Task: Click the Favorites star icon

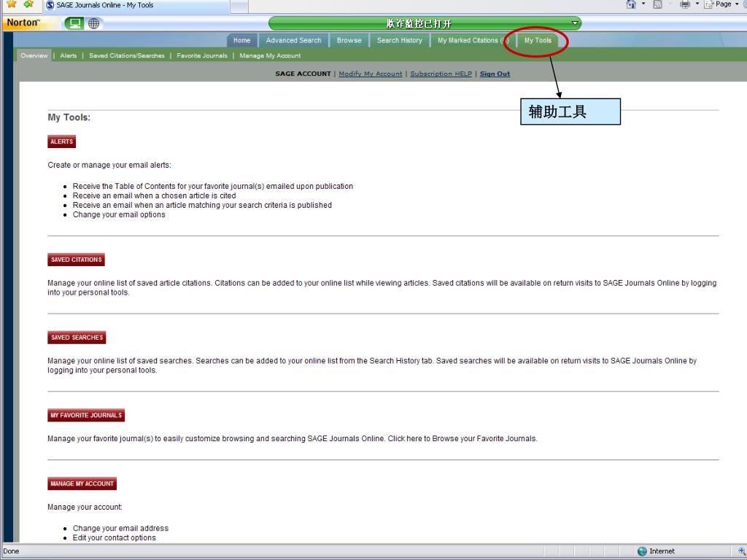Action: (11, 4)
